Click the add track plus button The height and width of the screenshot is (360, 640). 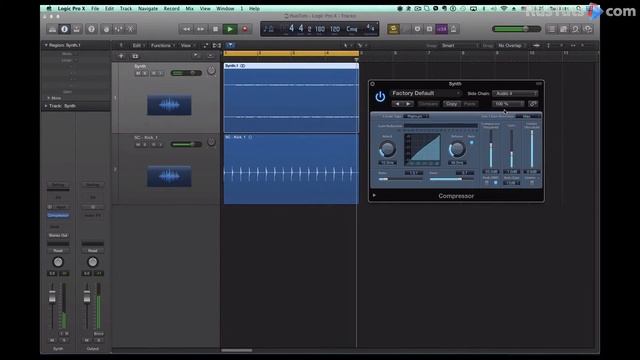[121, 56]
